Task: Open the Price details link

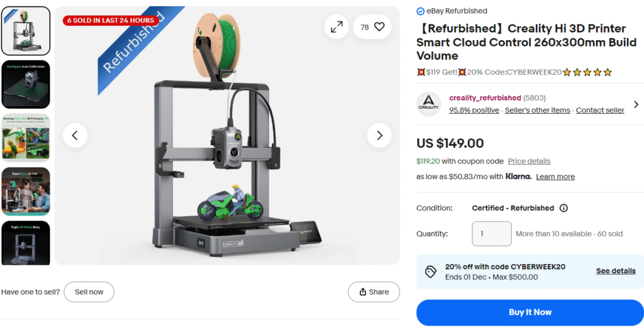Action: [529, 162]
